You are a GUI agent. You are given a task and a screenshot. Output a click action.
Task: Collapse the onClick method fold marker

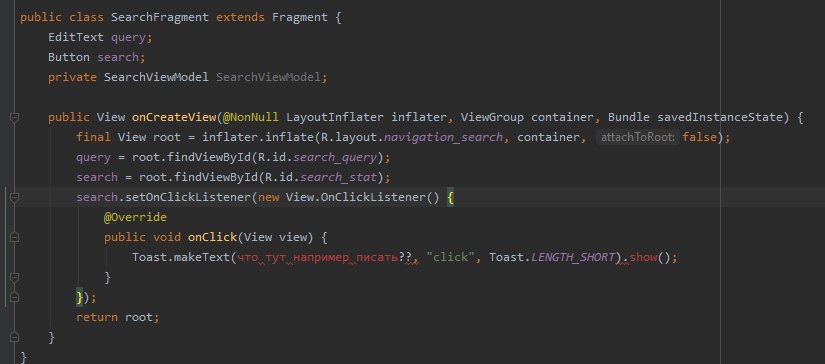point(14,237)
